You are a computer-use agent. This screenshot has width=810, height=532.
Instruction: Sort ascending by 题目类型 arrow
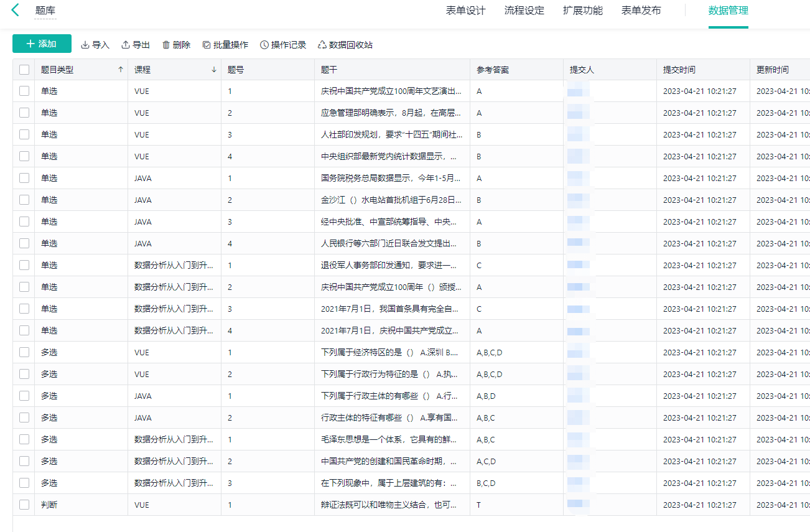[121, 70]
